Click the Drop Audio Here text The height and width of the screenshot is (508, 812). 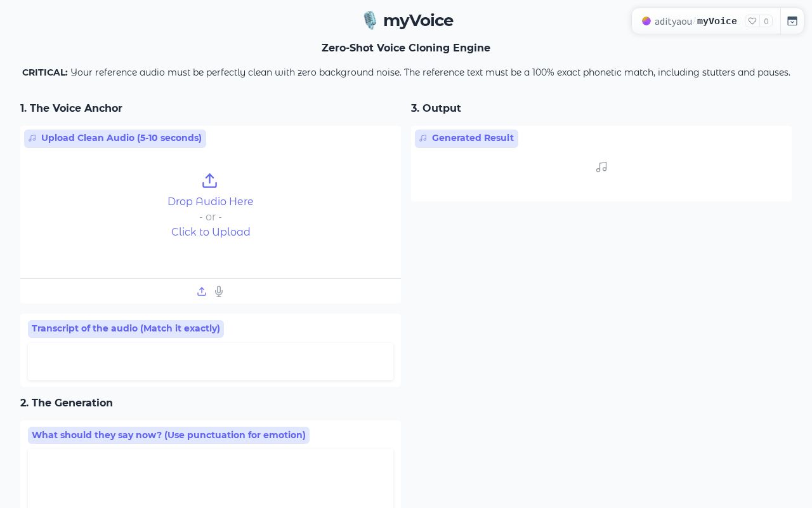tap(211, 201)
